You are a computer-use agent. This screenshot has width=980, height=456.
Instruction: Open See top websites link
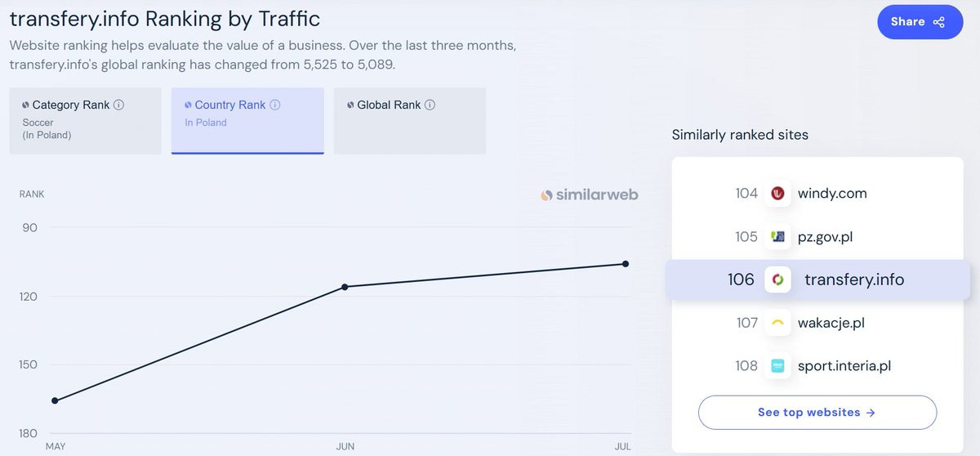click(x=817, y=413)
